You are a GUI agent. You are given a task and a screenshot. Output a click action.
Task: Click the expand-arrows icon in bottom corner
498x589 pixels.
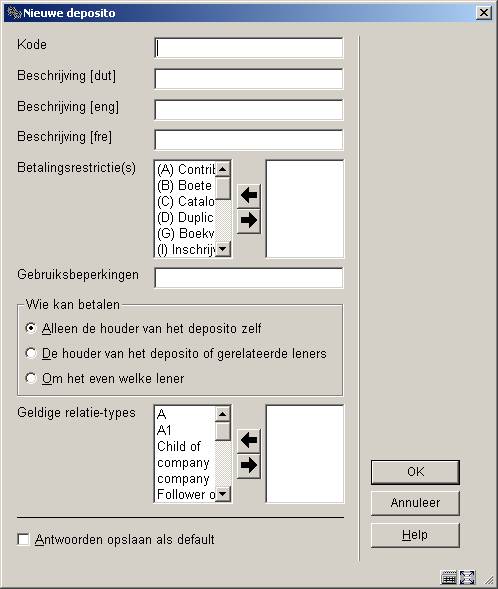tap(468, 577)
